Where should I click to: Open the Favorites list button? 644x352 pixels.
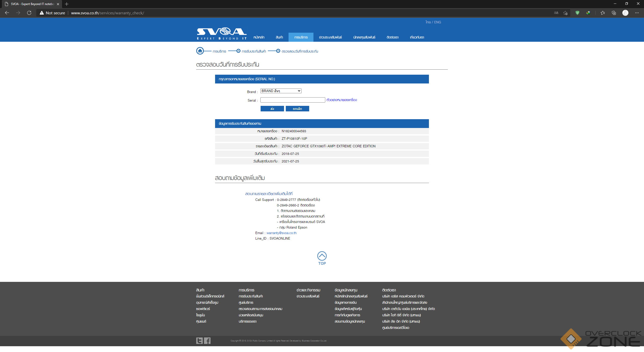point(603,13)
